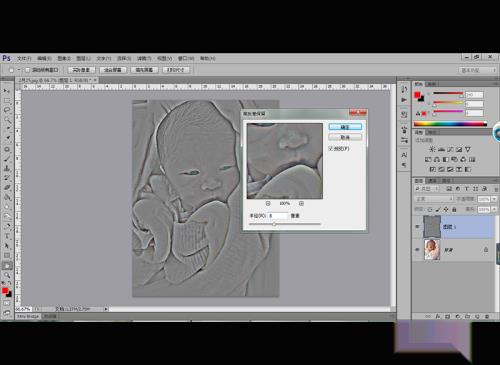Hide the top High Pass layer
500x365 pixels.
click(x=417, y=227)
